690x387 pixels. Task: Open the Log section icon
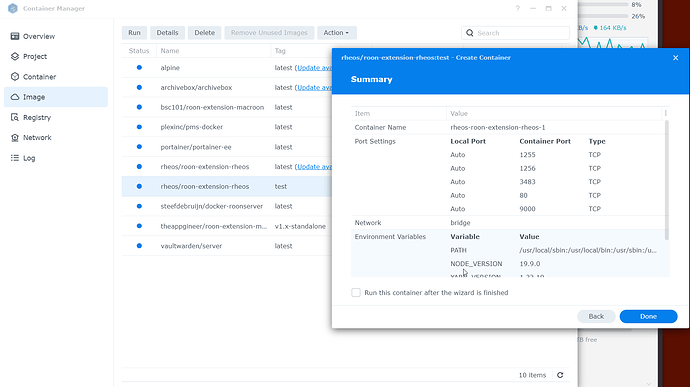[x=15, y=158]
